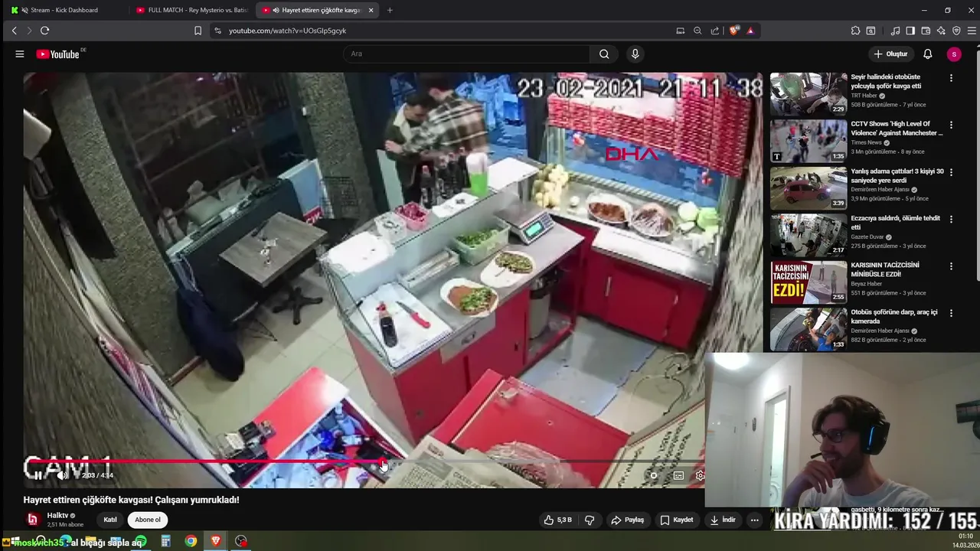Click the YouTube search input field
Viewport: 980px width, 551px height.
click(466, 54)
